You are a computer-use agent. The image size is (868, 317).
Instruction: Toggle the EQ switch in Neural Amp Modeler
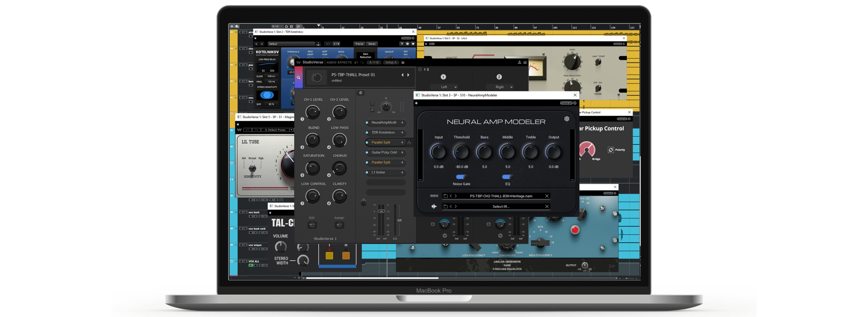tap(507, 177)
